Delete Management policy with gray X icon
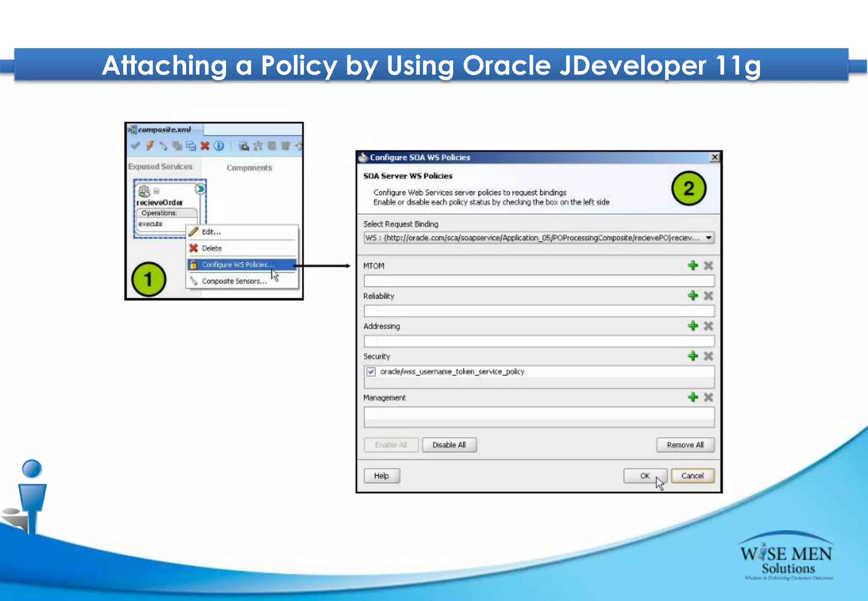This screenshot has width=868, height=601. [x=708, y=398]
